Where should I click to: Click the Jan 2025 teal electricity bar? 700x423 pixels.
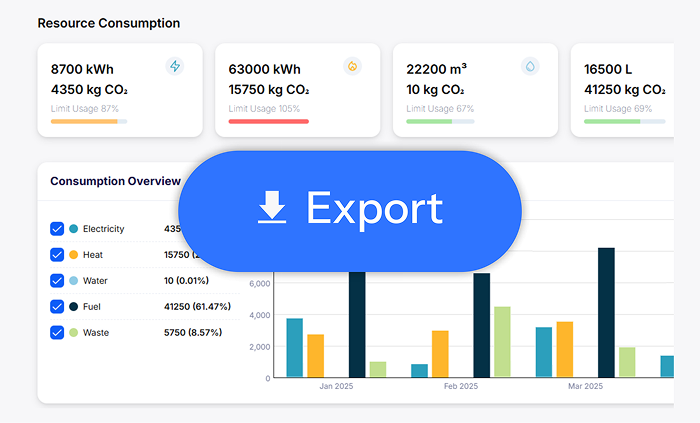295,348
